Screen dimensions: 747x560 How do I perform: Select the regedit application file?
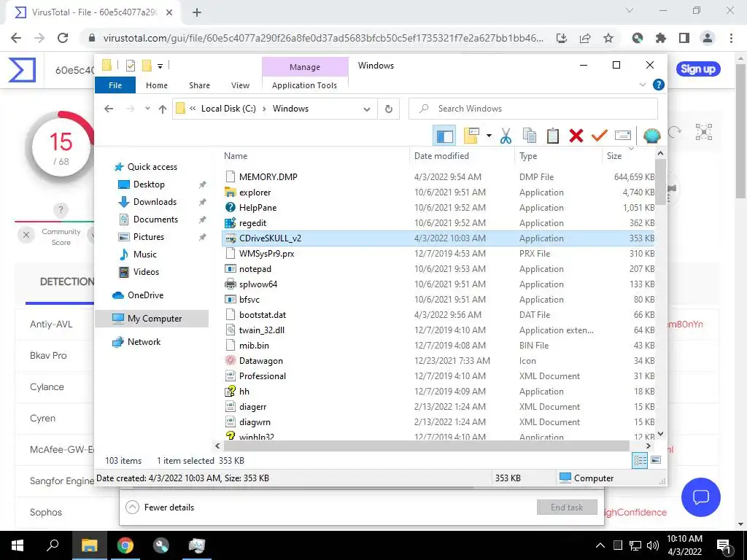click(438, 223)
